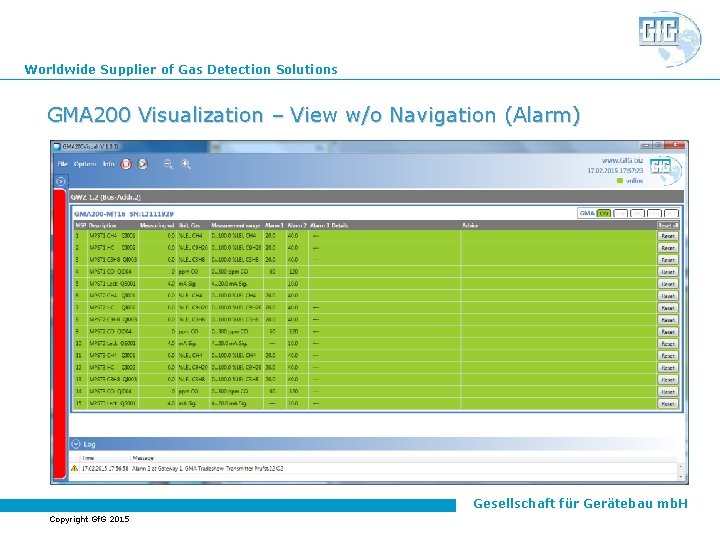
Task: Select the MPST1 Leck description cell
Action: pyautogui.click(x=113, y=284)
